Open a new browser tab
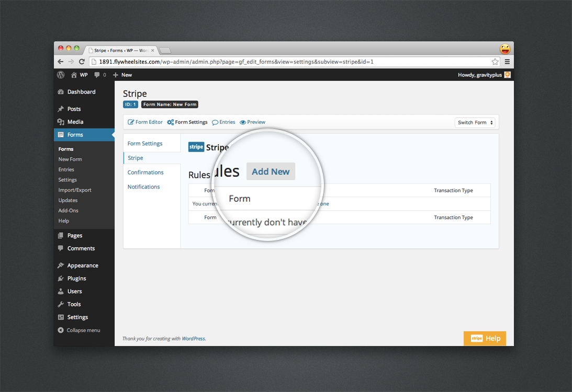Image resolution: width=572 pixels, height=392 pixels. [x=165, y=50]
